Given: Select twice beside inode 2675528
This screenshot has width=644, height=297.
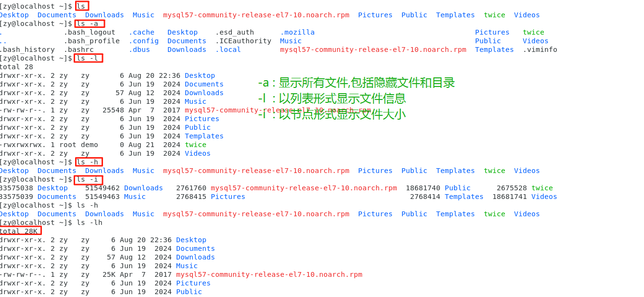Looking at the screenshot, I should click(x=542, y=188).
